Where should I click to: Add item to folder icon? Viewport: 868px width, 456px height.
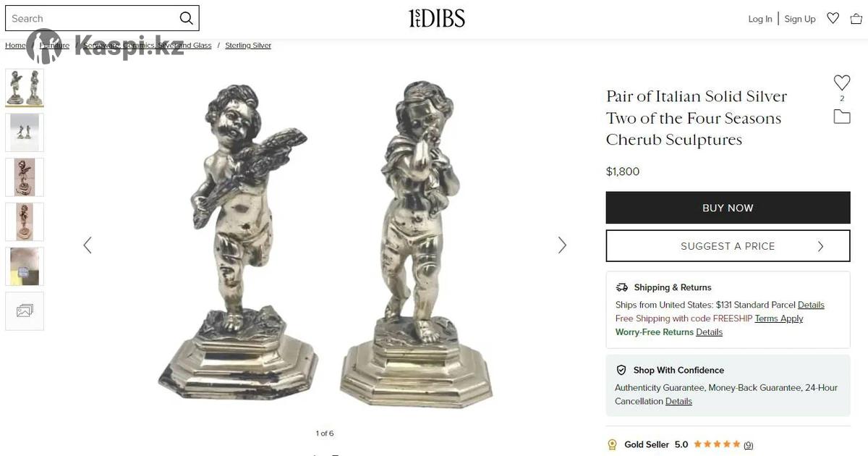coord(842,117)
